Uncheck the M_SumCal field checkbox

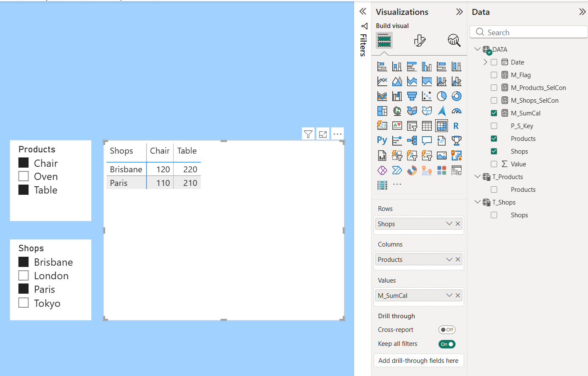(494, 113)
